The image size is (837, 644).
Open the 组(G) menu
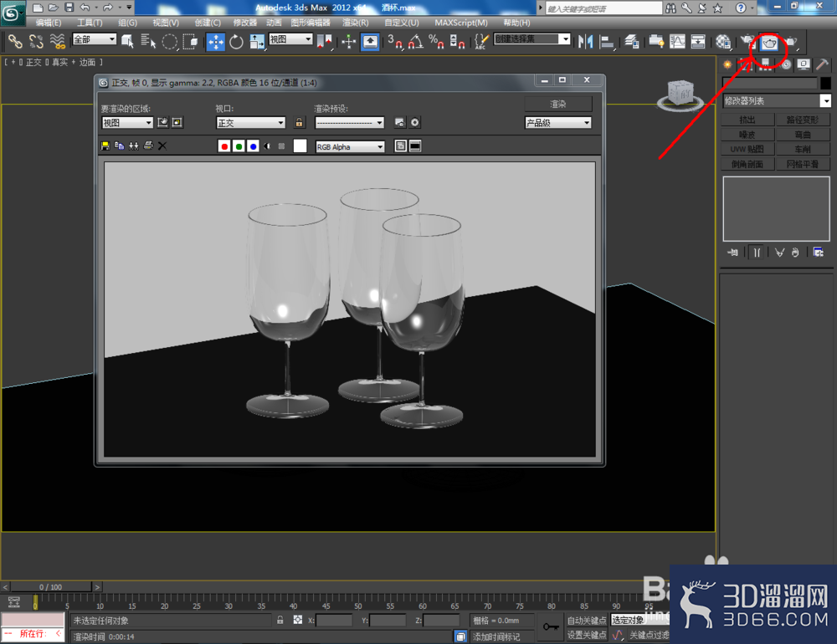(x=127, y=23)
